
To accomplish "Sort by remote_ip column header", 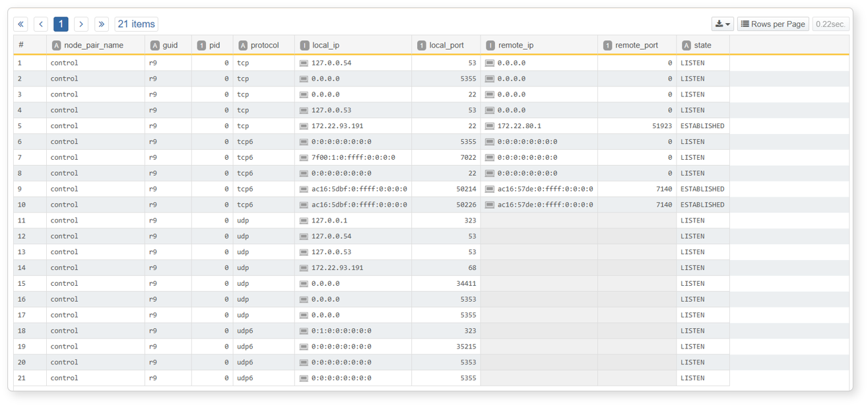I will pos(516,46).
